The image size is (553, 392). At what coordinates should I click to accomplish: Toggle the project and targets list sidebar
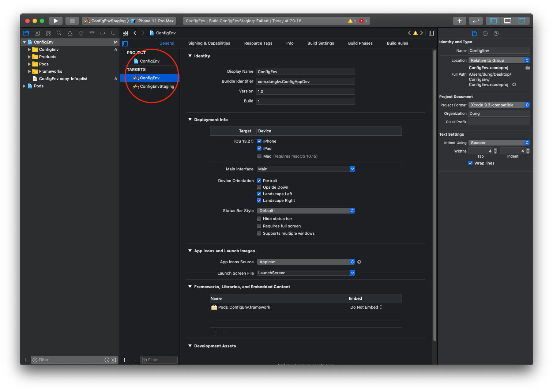tap(125, 44)
